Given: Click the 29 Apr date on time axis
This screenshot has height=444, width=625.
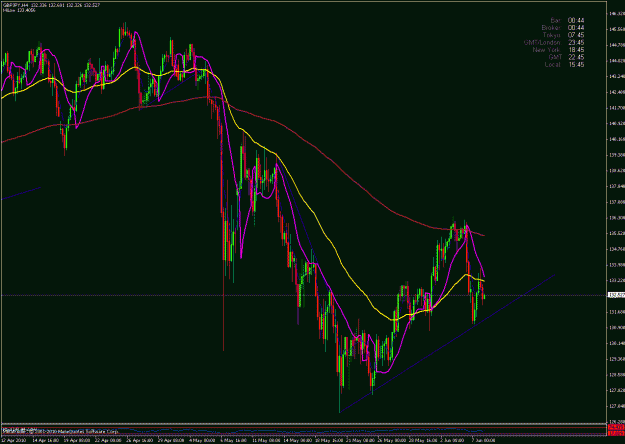Looking at the screenshot, I should tap(171, 440).
